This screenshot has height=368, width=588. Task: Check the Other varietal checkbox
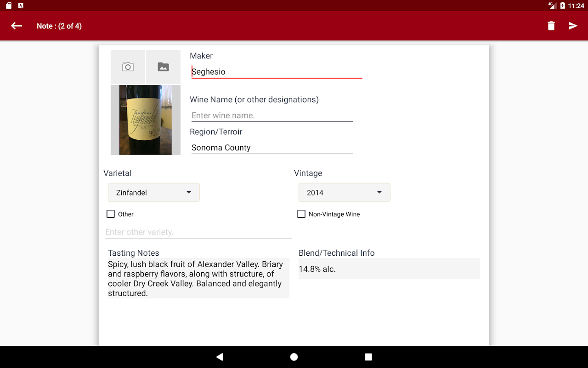point(111,214)
